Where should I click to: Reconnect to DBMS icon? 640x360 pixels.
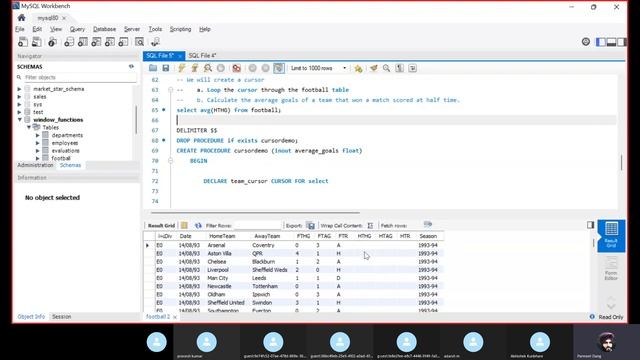pos(155,42)
